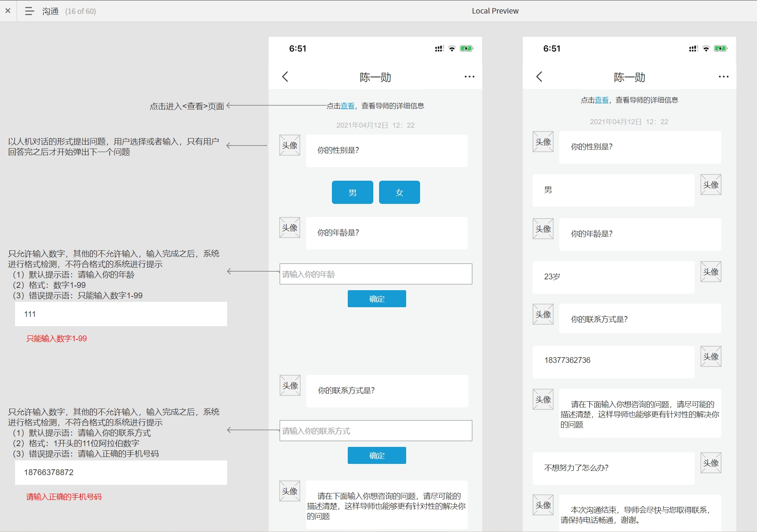Viewport: 757px width, 532px height.
Task: Click timestamp 2021年04月12日 in right phone
Action: [x=629, y=121]
